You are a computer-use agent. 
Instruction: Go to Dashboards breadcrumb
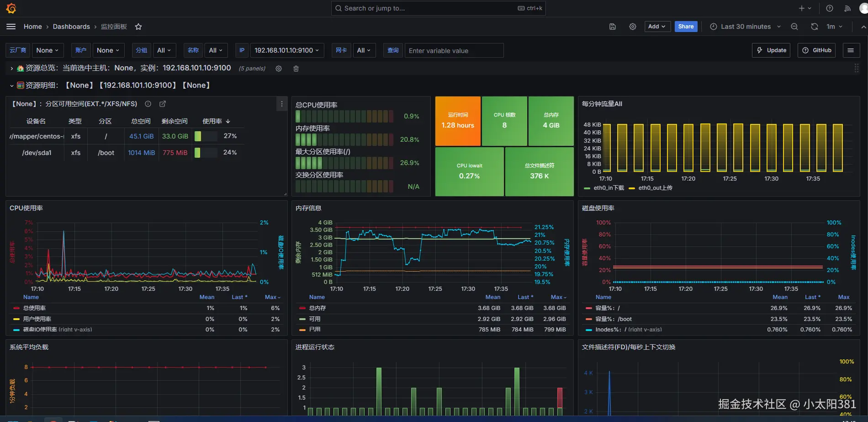pos(71,27)
